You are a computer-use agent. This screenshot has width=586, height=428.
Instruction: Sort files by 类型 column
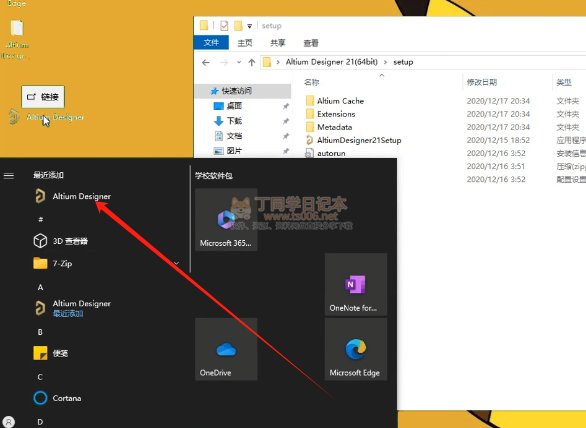click(x=564, y=82)
